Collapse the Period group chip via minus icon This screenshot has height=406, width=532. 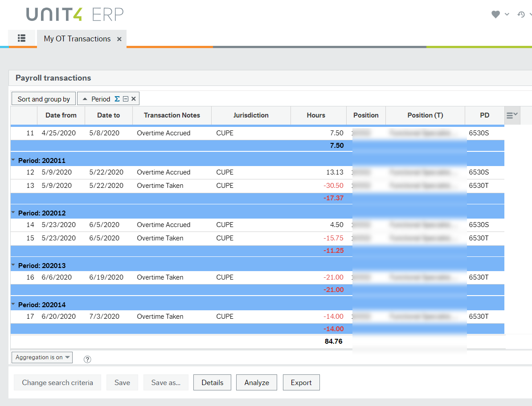125,98
